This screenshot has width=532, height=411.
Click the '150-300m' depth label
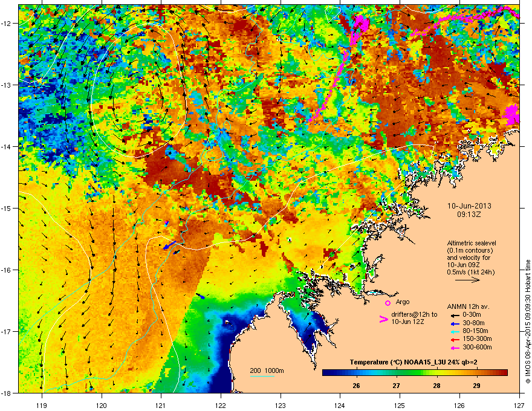tap(477, 338)
